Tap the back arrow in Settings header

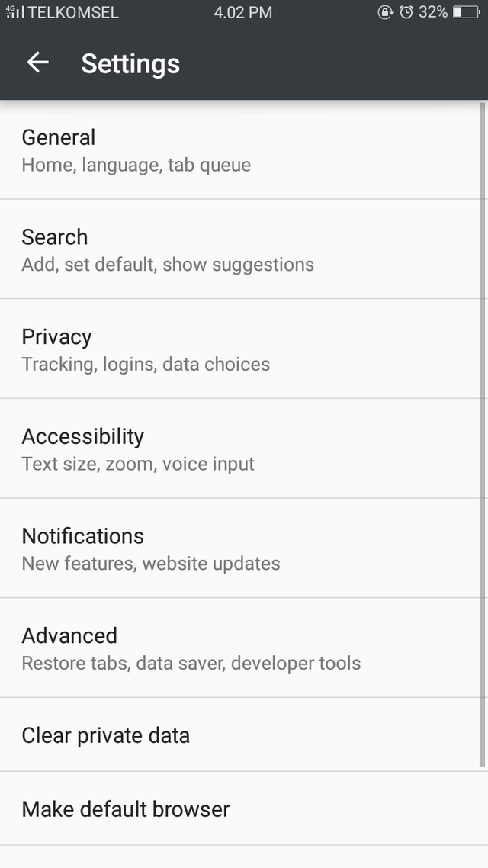click(37, 63)
